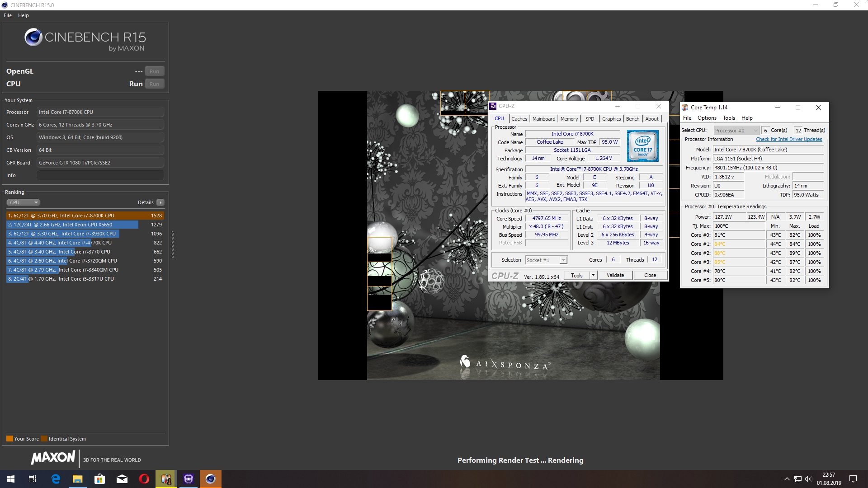Open Mail app from the taskbar
The image size is (868, 488).
coord(122,479)
